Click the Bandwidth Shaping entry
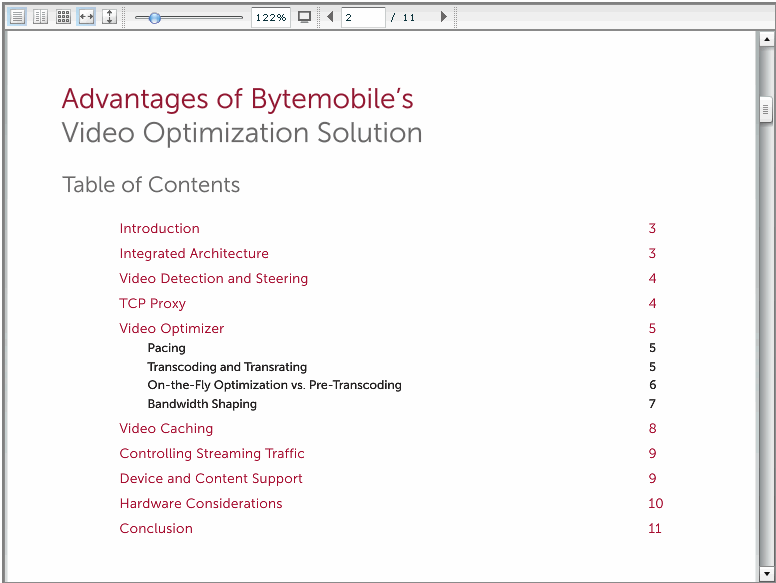This screenshot has height=583, width=776. tap(202, 404)
